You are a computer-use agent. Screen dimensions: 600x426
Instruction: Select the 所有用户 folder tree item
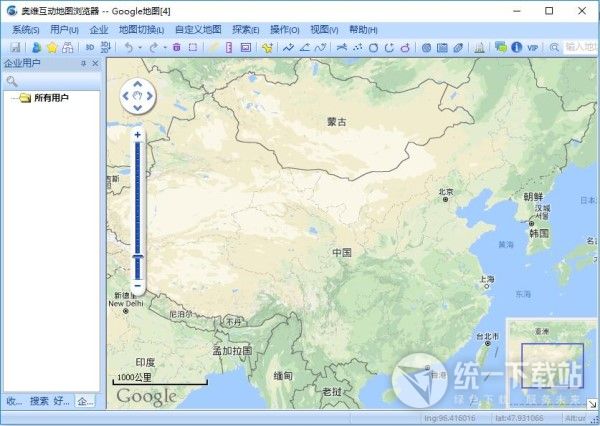pos(51,98)
